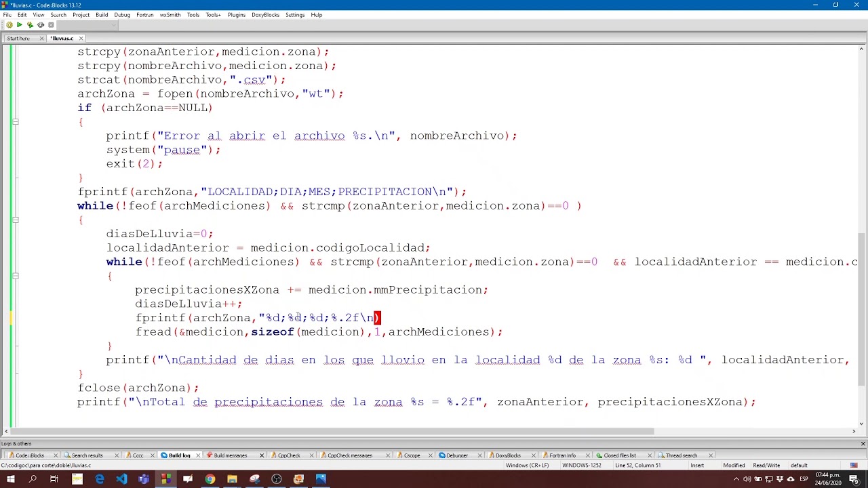868x488 pixels.
Task: Open Google Chrome from taskbar
Action: click(x=210, y=480)
